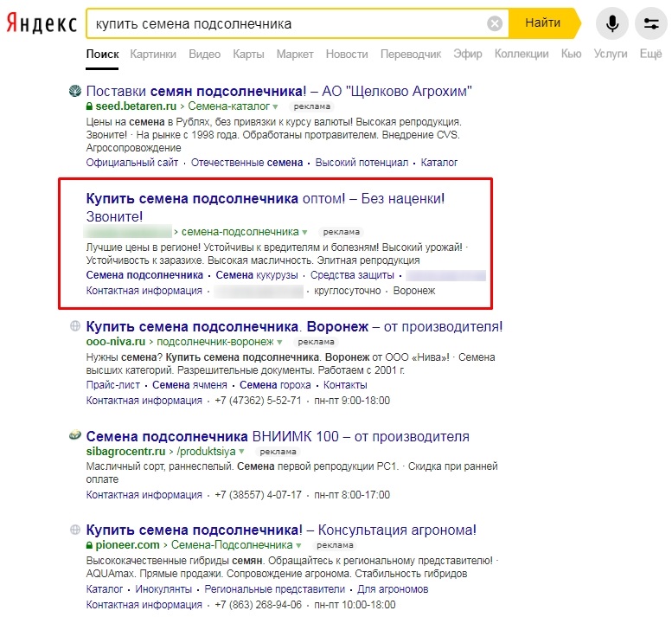Click favicon of sibagrocentr.ru result
The width and height of the screenshot is (672, 617).
(x=75, y=435)
